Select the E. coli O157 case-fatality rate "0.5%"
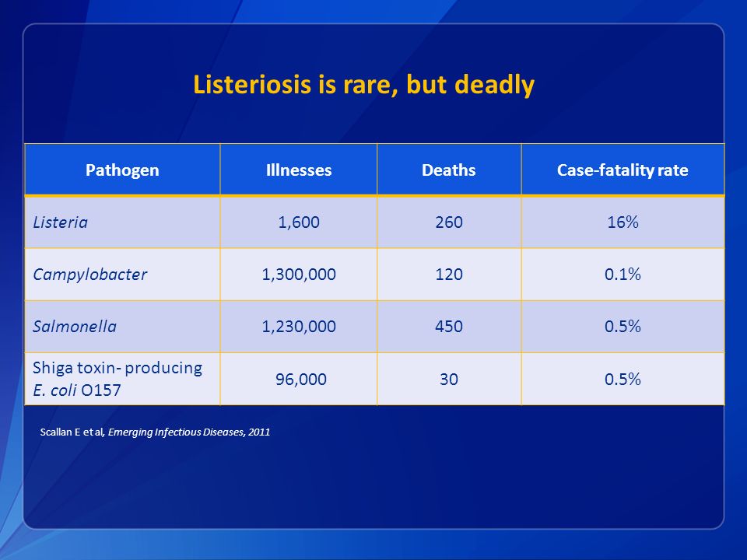This screenshot has height=560, width=747. pos(622,380)
